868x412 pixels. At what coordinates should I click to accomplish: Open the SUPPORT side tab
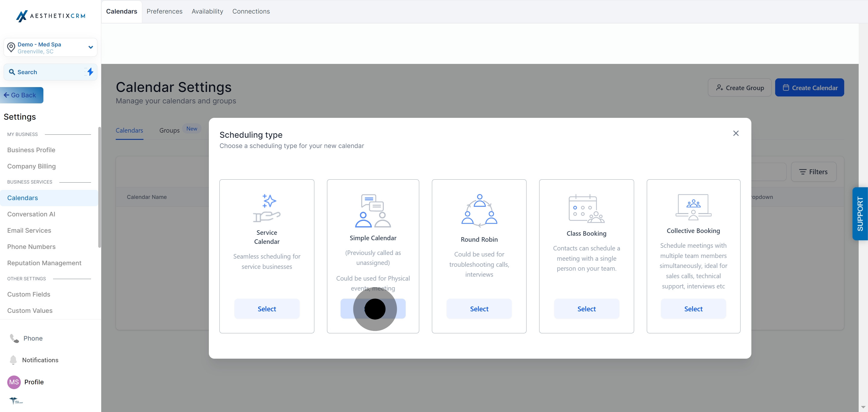(860, 214)
